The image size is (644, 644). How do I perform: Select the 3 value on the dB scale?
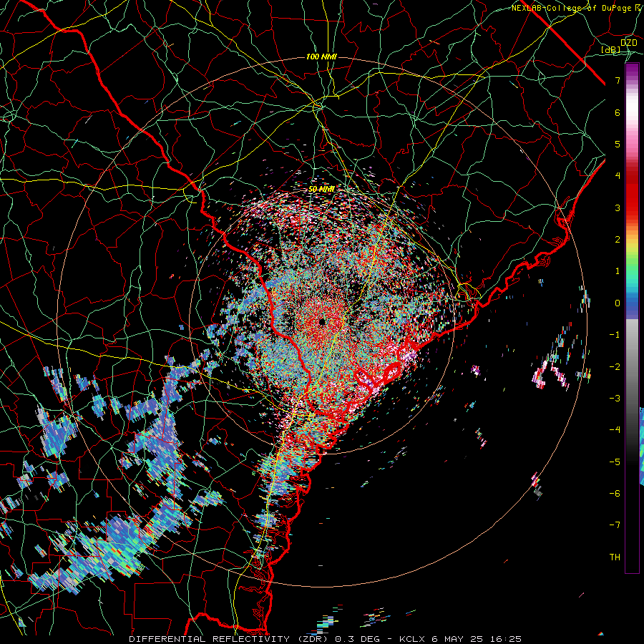[618, 208]
